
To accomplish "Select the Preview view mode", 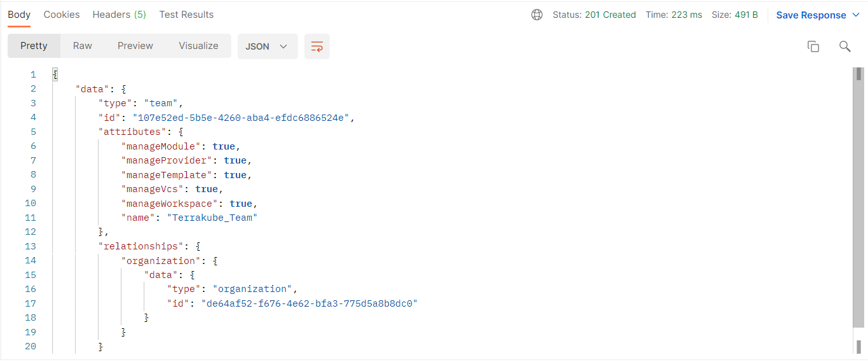I will (135, 46).
